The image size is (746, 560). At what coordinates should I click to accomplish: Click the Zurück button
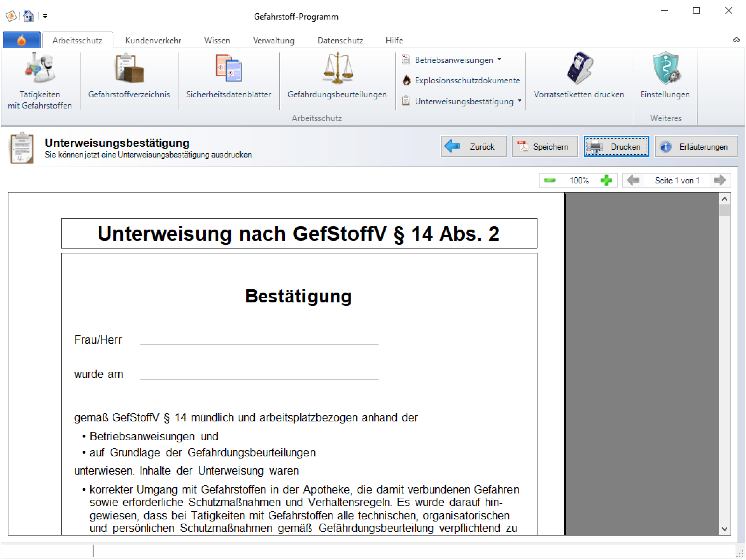click(473, 146)
